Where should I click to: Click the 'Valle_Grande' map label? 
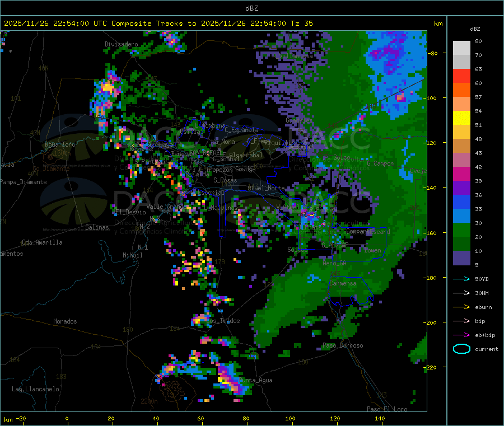coord(166,207)
